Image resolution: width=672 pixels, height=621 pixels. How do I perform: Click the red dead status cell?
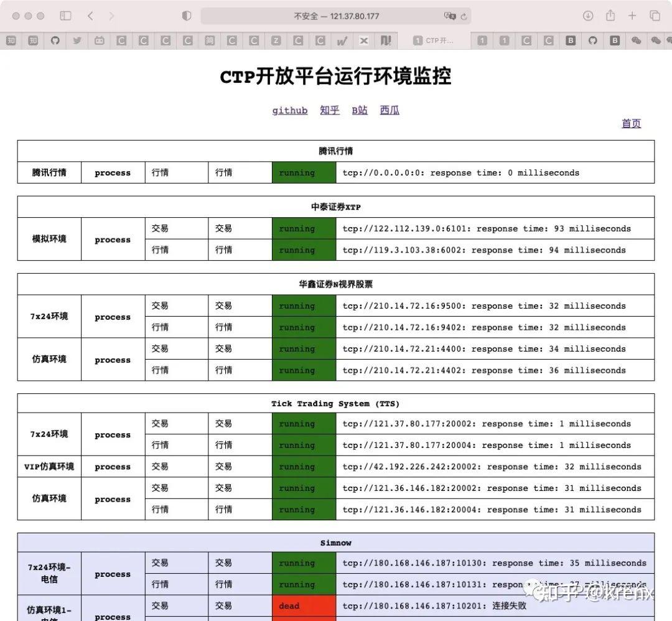304,605
